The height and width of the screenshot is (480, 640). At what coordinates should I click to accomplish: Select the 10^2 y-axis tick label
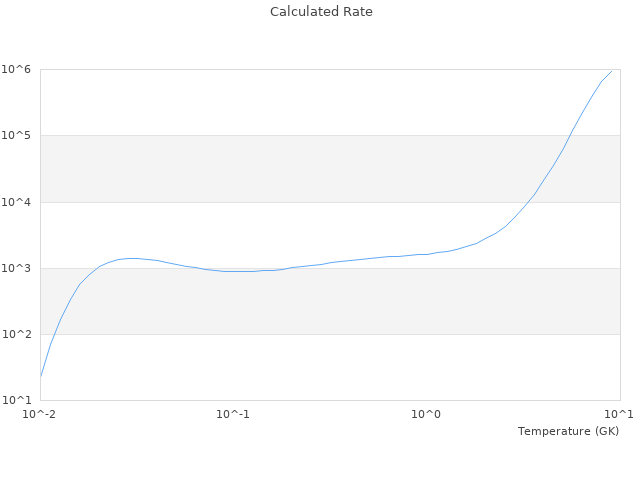(x=17, y=334)
